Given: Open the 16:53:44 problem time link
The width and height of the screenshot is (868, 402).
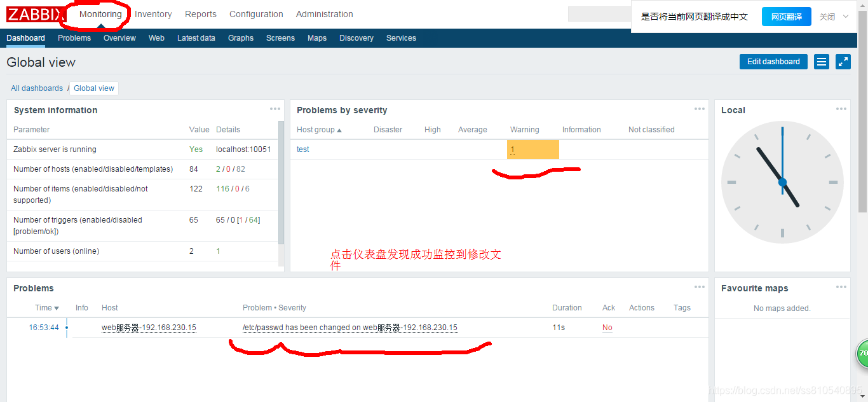Looking at the screenshot, I should coord(44,328).
